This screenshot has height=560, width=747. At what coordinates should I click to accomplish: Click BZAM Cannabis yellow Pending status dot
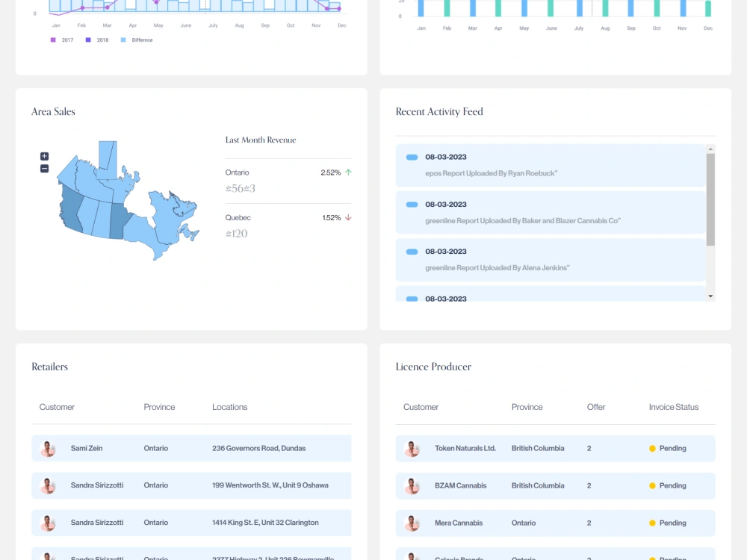click(x=652, y=486)
